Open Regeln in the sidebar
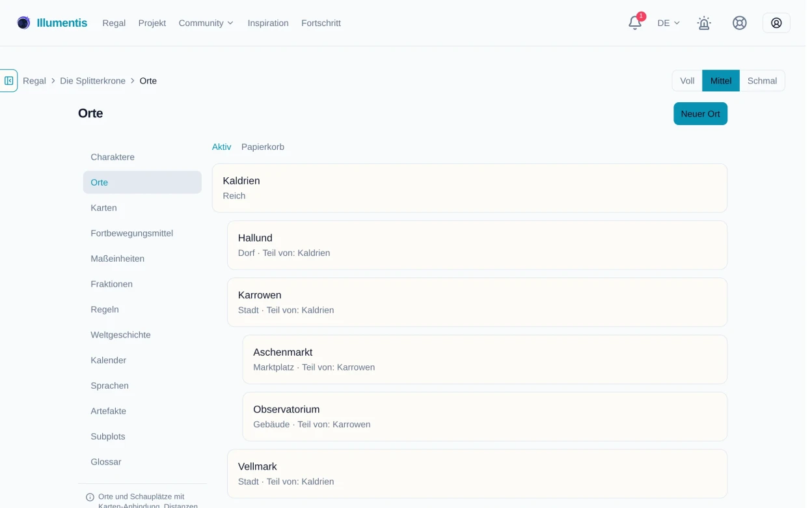812x508 pixels. [142, 309]
